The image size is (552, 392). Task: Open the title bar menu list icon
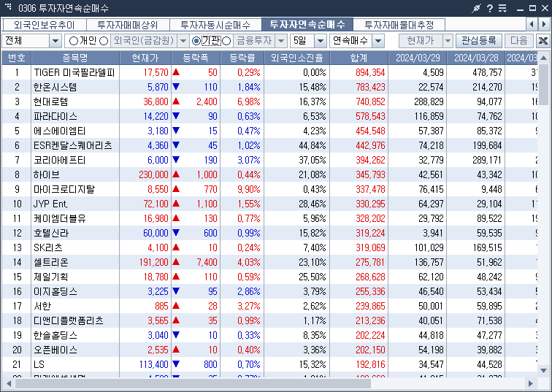(x=502, y=8)
